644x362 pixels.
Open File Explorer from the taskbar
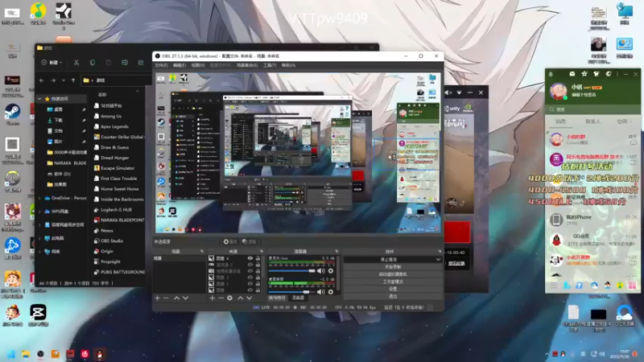pyautogui.click(x=26, y=354)
